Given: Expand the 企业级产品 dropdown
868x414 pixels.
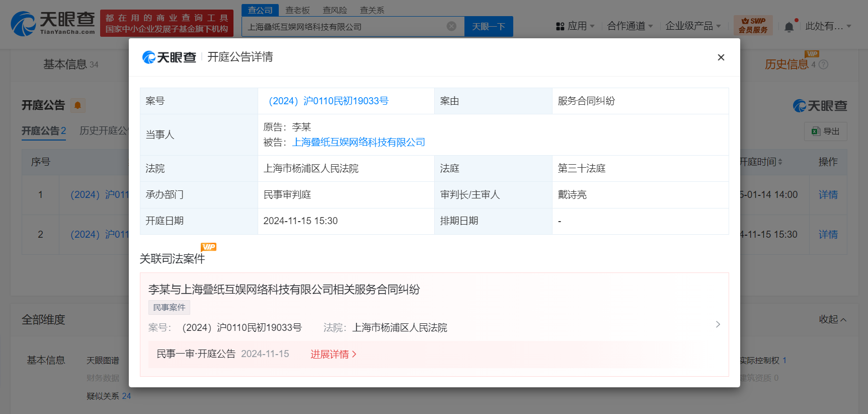Looking at the screenshot, I should pyautogui.click(x=692, y=26).
